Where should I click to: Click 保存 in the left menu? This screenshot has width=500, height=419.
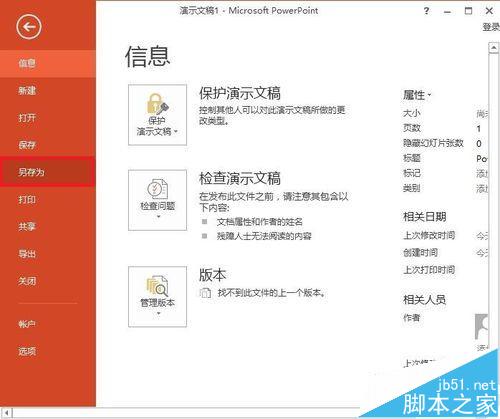tap(48, 145)
